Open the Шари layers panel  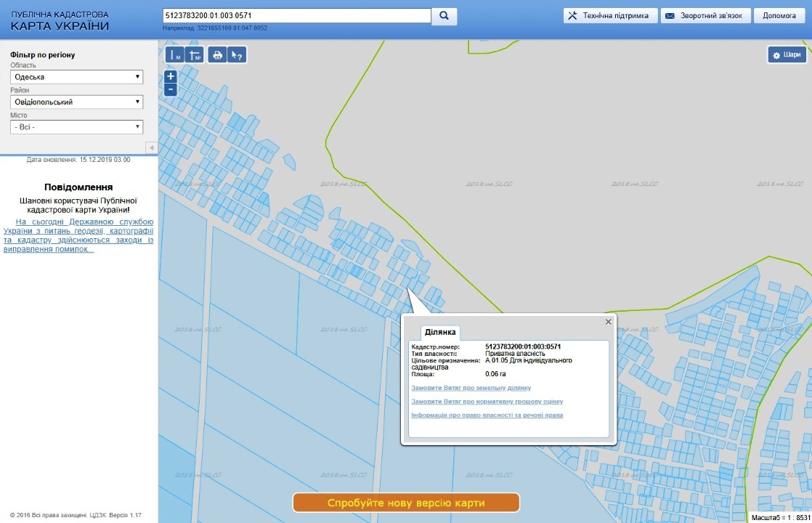tap(787, 55)
